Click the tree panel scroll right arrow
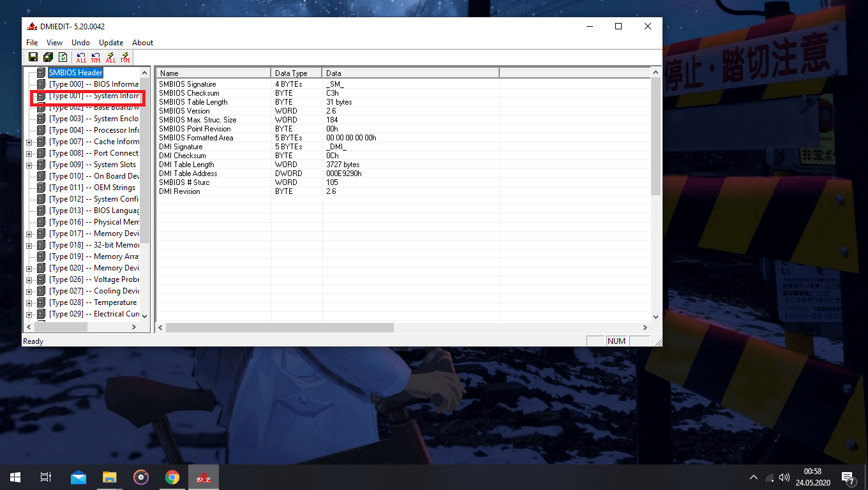Screen dimensions: 868x490 [134, 327]
